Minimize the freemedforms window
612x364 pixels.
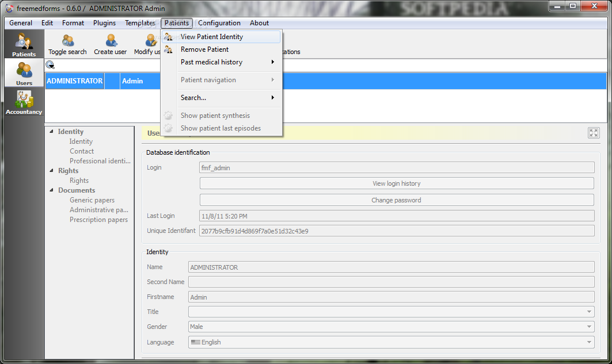(557, 6)
